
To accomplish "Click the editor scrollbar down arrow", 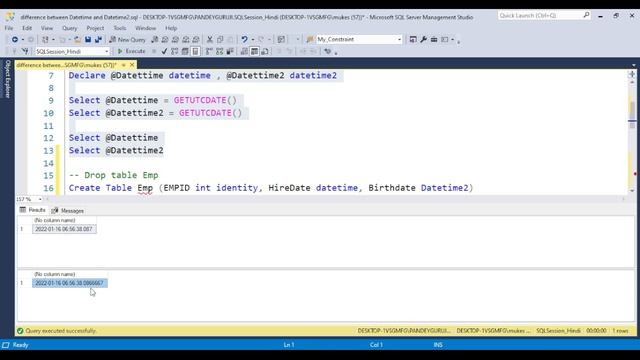I will click(x=632, y=191).
